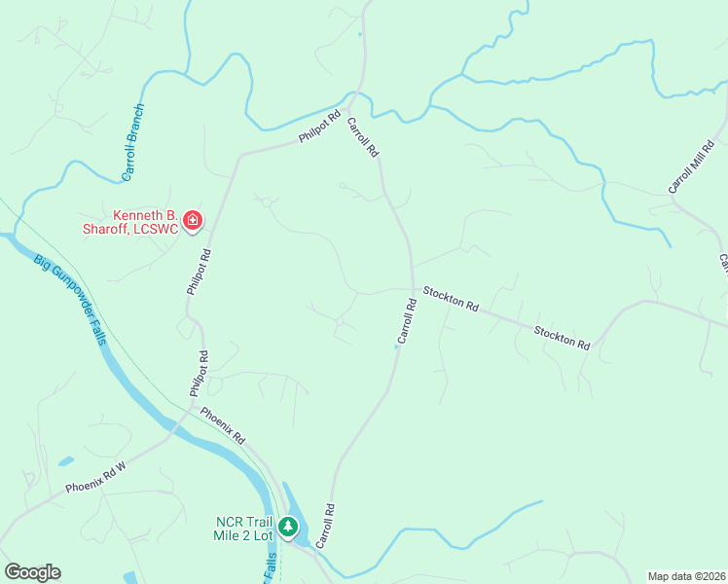Click the upper Carroll Rd label below Philpot Rd
Screen dimensions: 728x584
pyautogui.click(x=363, y=137)
